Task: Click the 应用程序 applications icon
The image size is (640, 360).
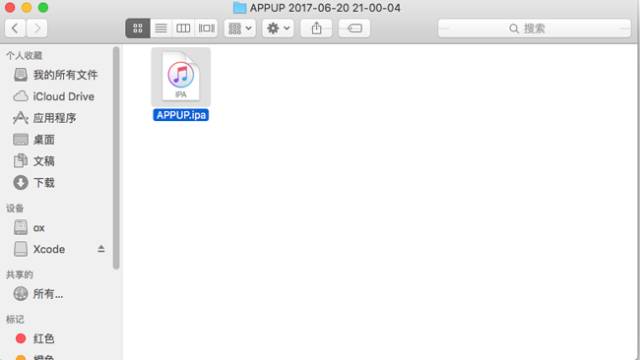Action: click(x=20, y=118)
